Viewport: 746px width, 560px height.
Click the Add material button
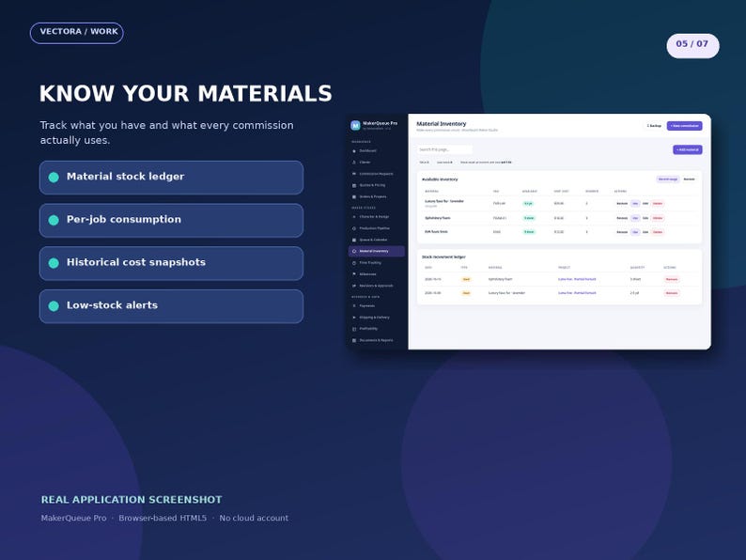(x=688, y=150)
